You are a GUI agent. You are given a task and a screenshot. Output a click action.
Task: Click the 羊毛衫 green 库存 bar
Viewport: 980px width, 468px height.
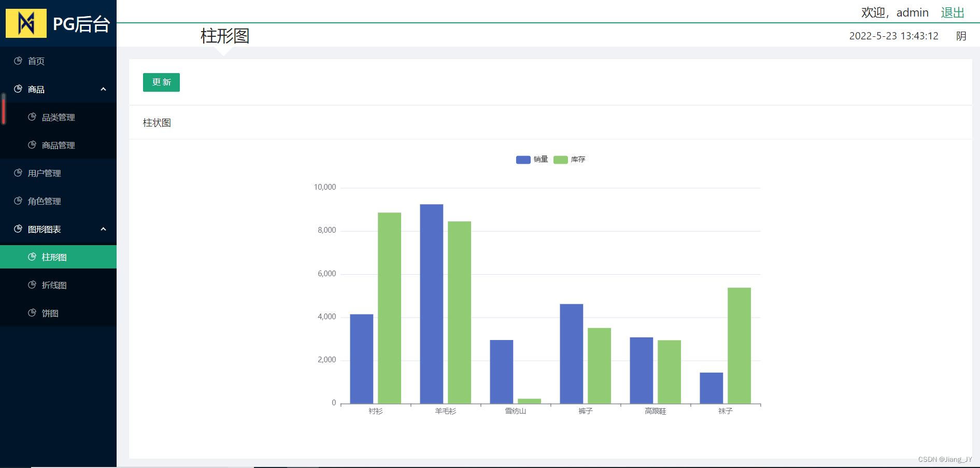click(459, 313)
